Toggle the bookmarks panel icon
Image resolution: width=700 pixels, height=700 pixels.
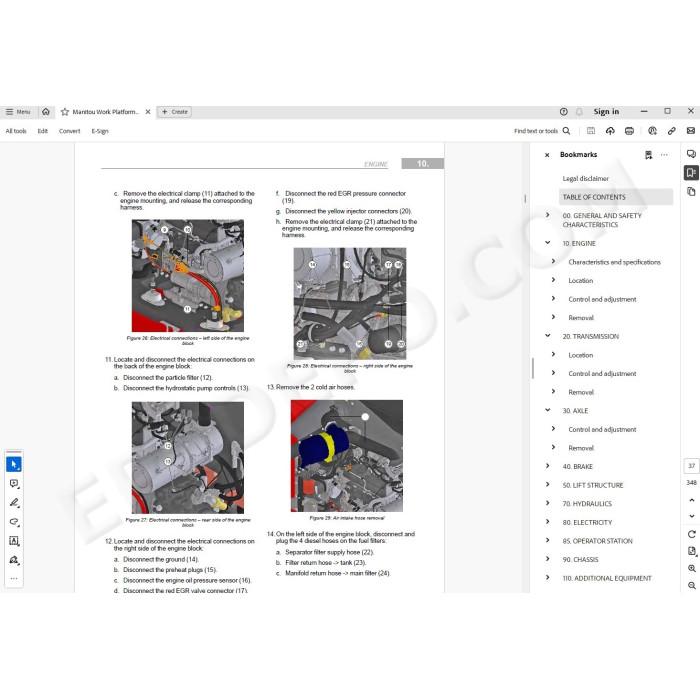point(691,173)
